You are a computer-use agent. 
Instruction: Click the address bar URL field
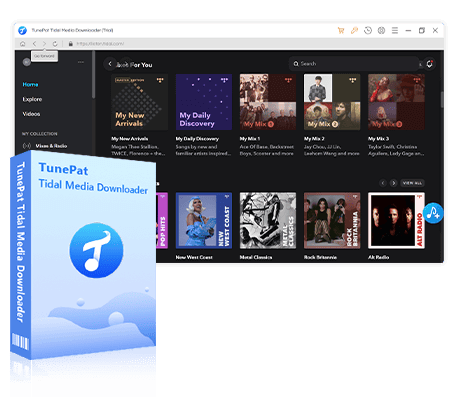coord(100,44)
